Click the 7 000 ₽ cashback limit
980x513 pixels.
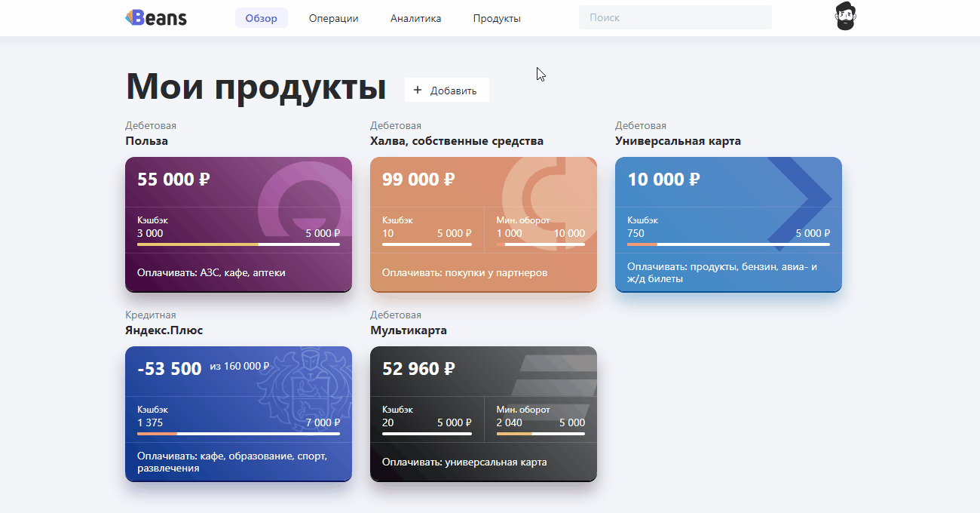323,422
